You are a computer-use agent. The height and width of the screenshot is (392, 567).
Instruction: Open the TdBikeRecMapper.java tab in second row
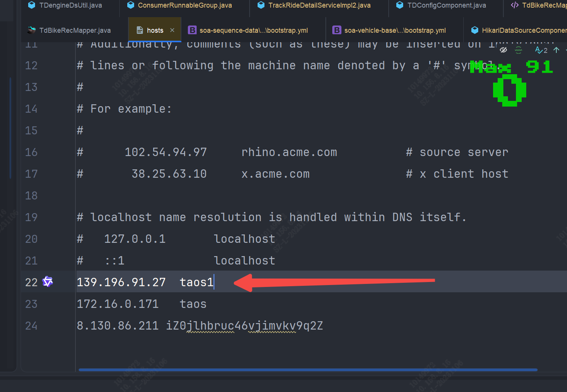75,30
